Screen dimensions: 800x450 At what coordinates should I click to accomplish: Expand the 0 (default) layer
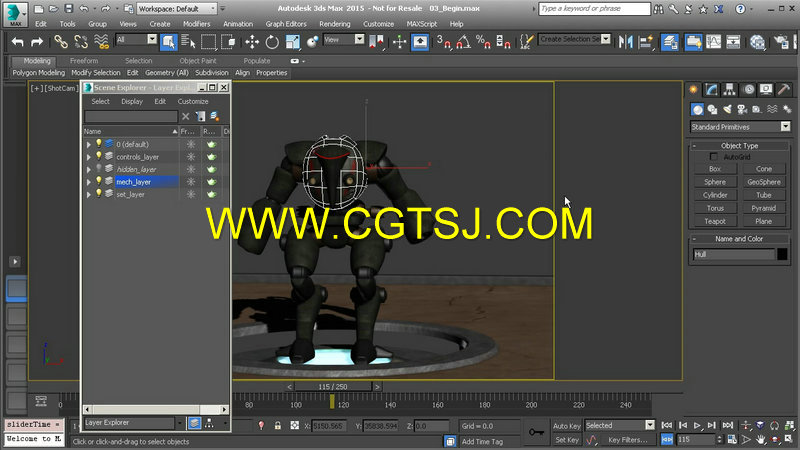(x=89, y=144)
